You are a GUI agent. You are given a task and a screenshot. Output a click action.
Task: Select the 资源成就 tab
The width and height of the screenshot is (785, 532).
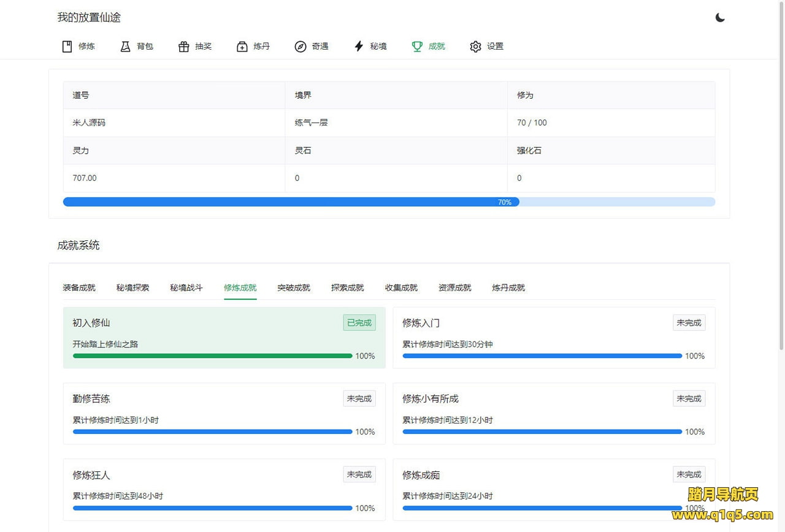pyautogui.click(x=454, y=287)
